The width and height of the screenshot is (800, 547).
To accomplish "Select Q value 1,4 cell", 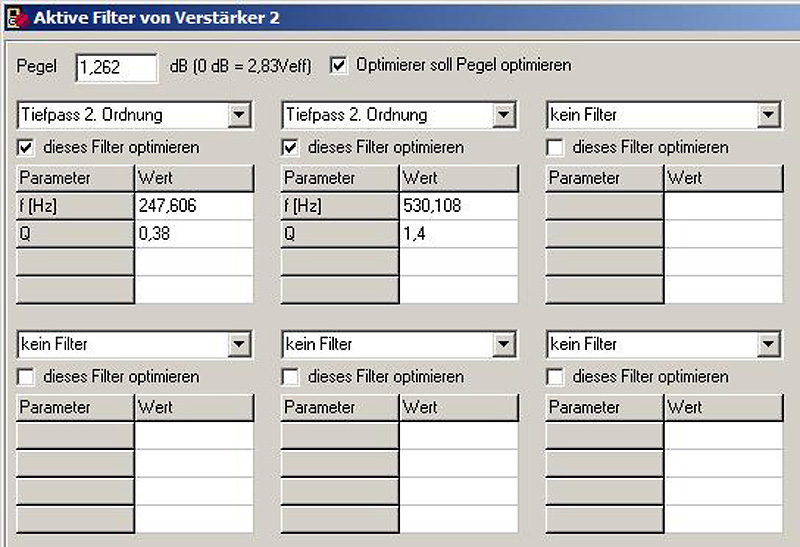I will pyautogui.click(x=458, y=233).
